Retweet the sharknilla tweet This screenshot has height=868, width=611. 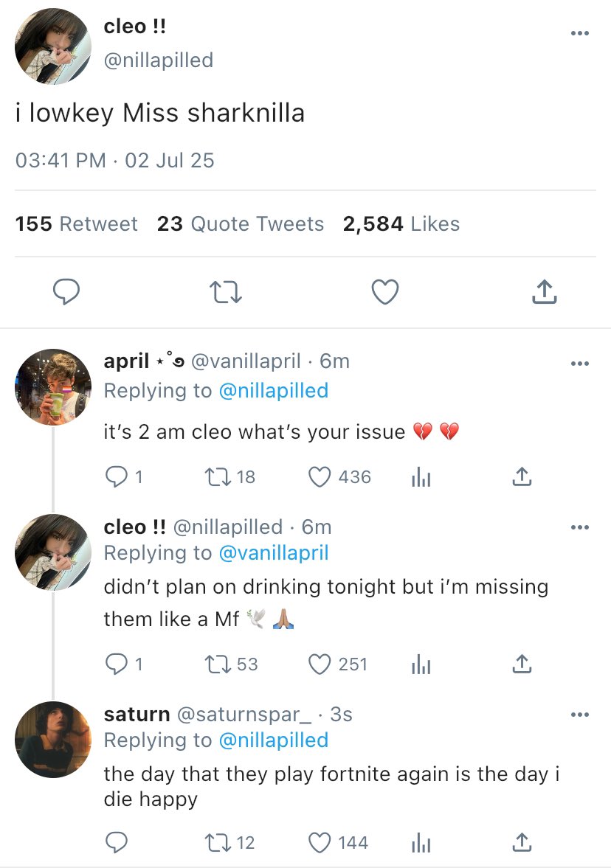[226, 292]
